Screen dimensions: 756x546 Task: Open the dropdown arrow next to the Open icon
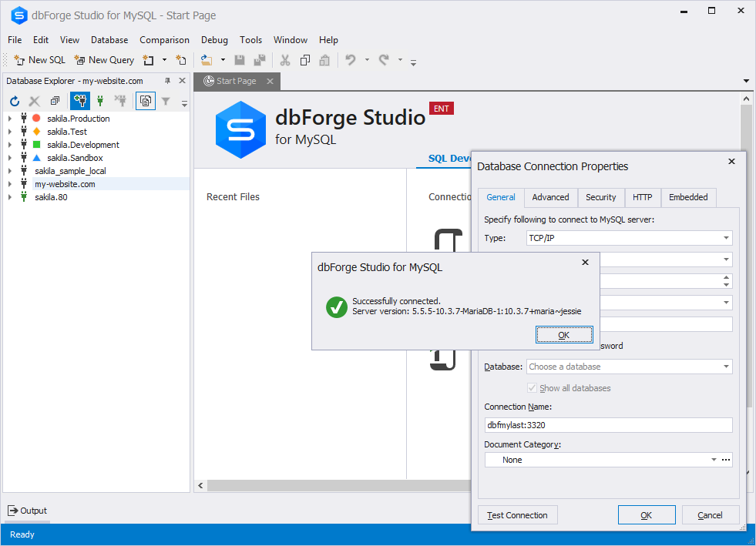pyautogui.click(x=223, y=60)
